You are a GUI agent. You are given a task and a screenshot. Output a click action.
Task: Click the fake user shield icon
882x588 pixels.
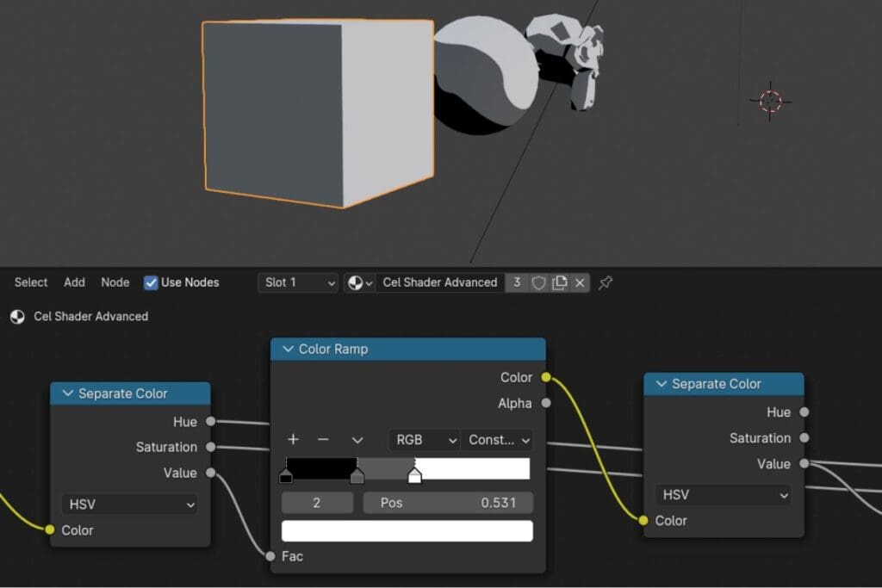coord(538,282)
